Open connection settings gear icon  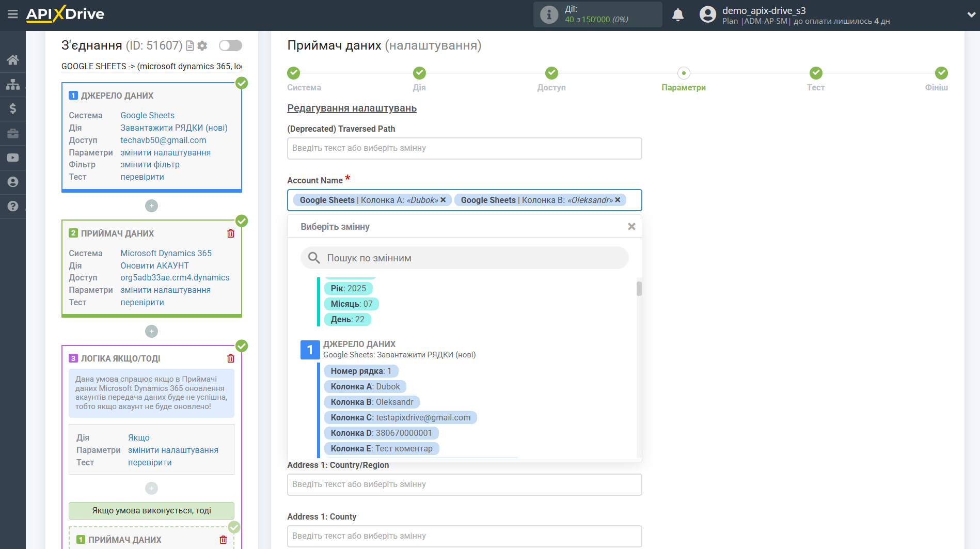coord(202,46)
